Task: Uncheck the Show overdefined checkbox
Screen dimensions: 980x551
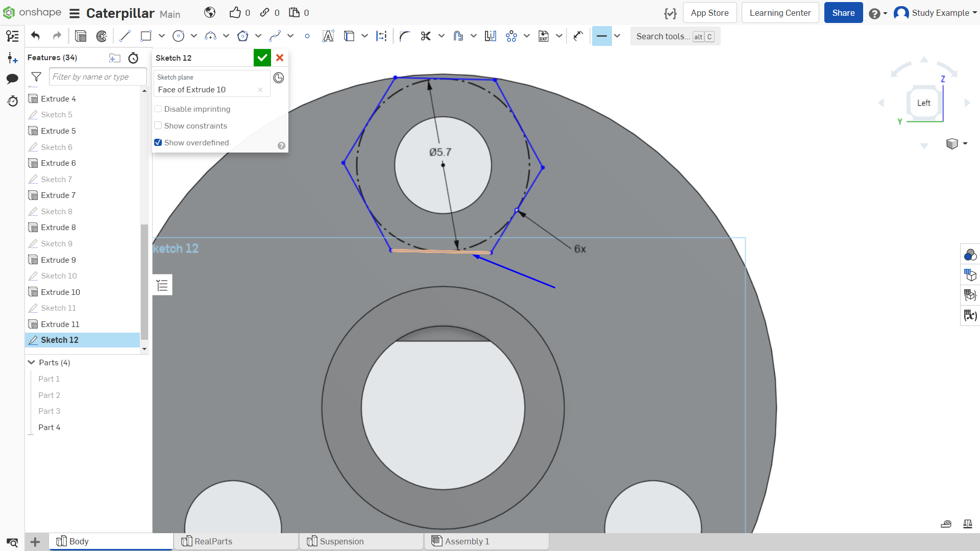Action: [x=158, y=143]
